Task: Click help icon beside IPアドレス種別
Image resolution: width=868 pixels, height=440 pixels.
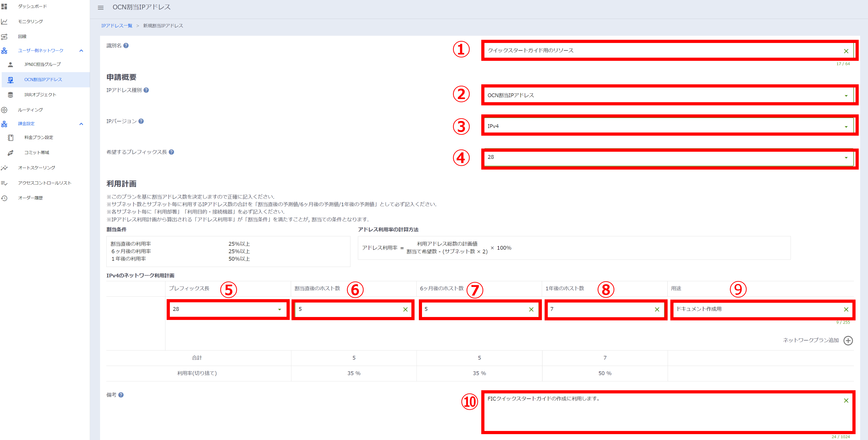Action: pyautogui.click(x=146, y=90)
